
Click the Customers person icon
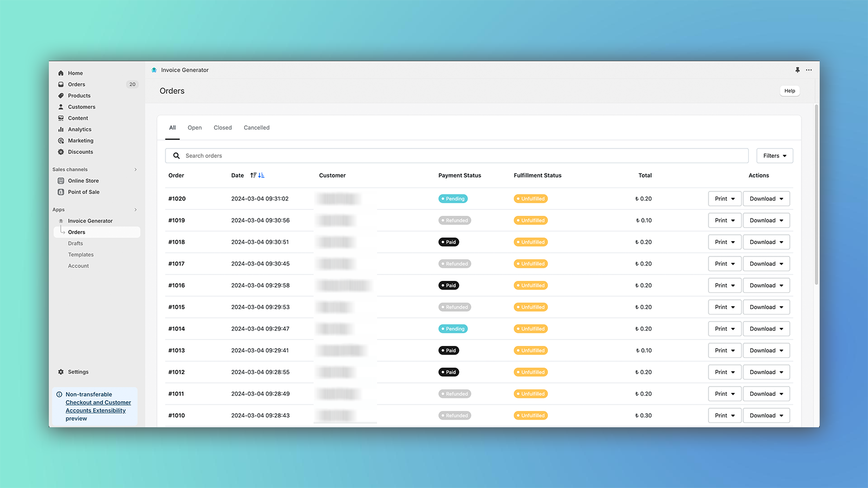click(61, 107)
